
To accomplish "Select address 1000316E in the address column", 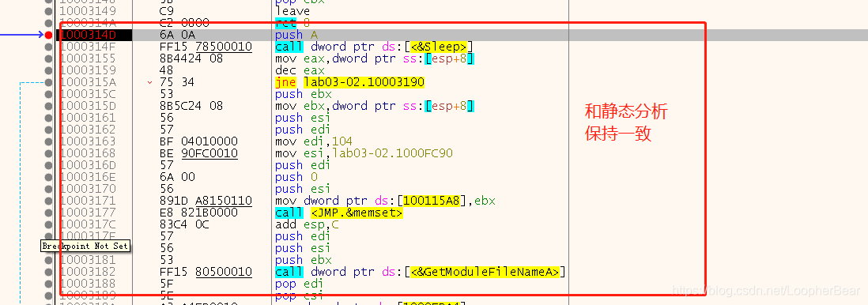I will click(x=88, y=176).
